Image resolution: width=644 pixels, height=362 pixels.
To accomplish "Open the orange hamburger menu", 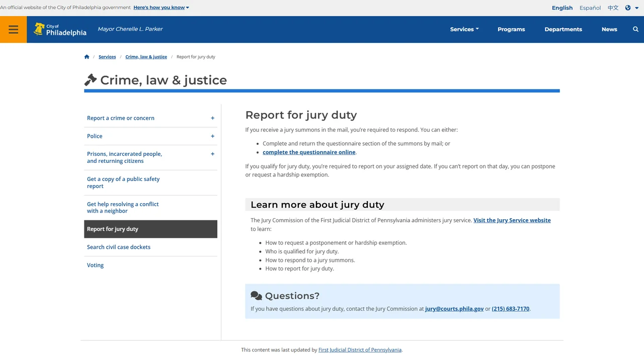I will [x=14, y=29].
